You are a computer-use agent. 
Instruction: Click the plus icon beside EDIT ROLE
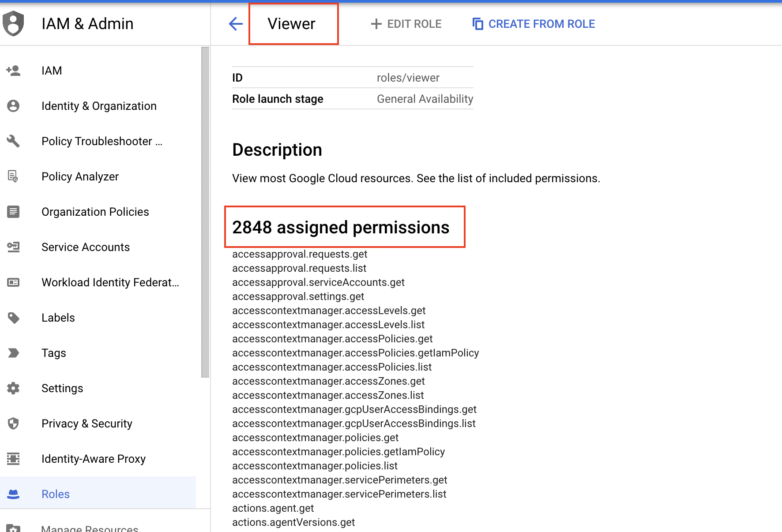(376, 24)
